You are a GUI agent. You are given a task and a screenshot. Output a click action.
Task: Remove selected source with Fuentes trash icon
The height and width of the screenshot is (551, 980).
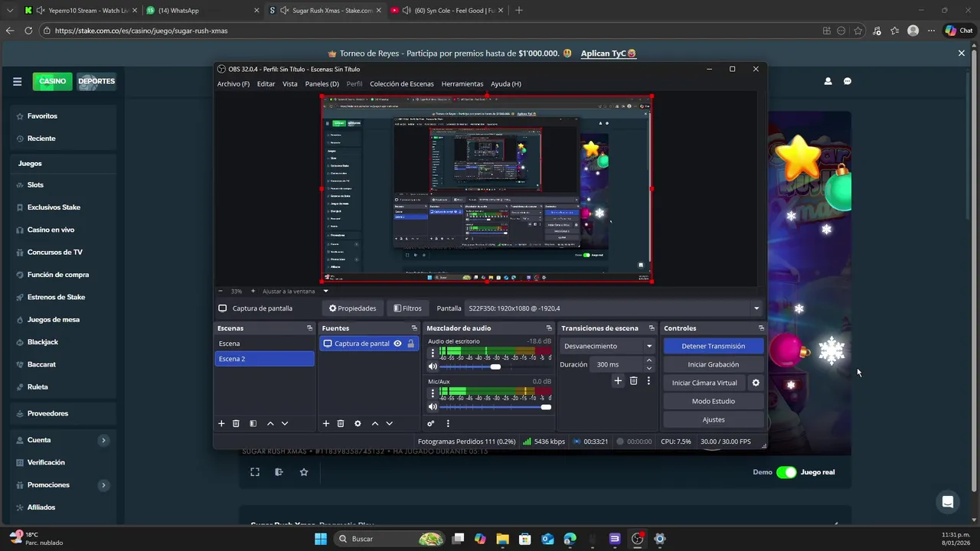point(341,423)
